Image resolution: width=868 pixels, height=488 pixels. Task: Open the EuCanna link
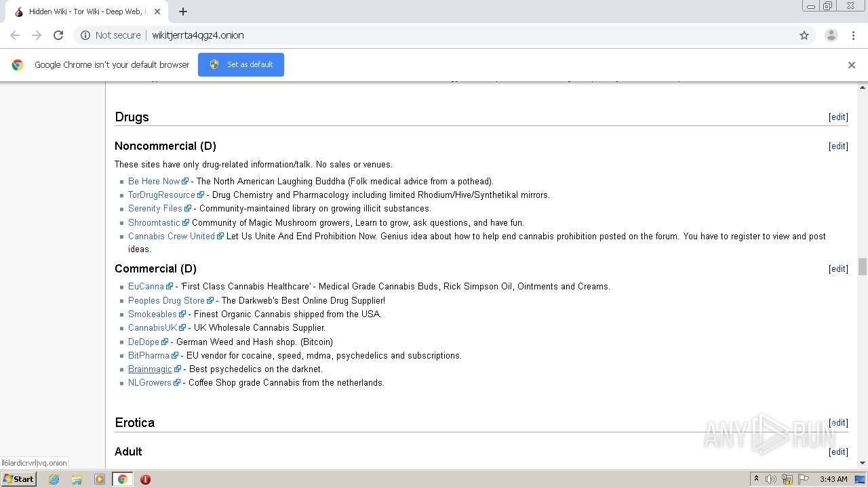(146, 286)
